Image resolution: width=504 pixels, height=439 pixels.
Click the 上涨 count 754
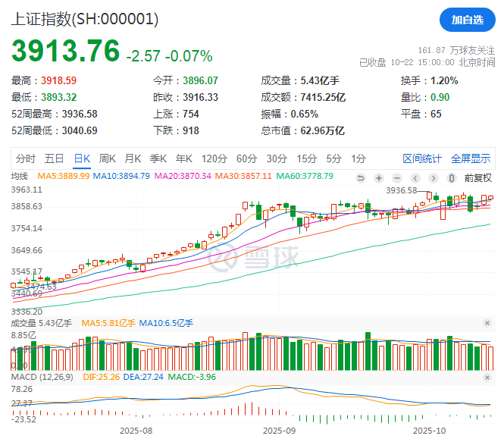190,114
